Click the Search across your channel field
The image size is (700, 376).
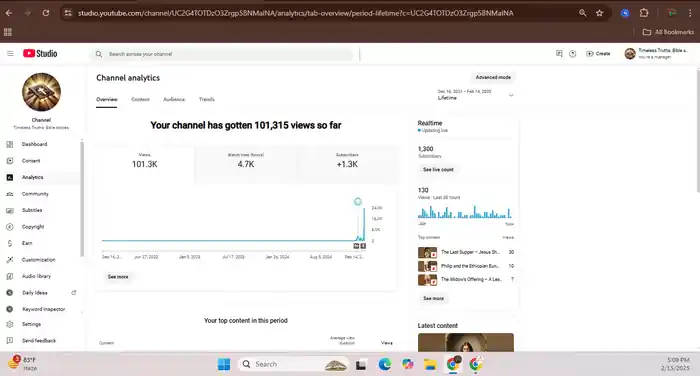coord(222,54)
